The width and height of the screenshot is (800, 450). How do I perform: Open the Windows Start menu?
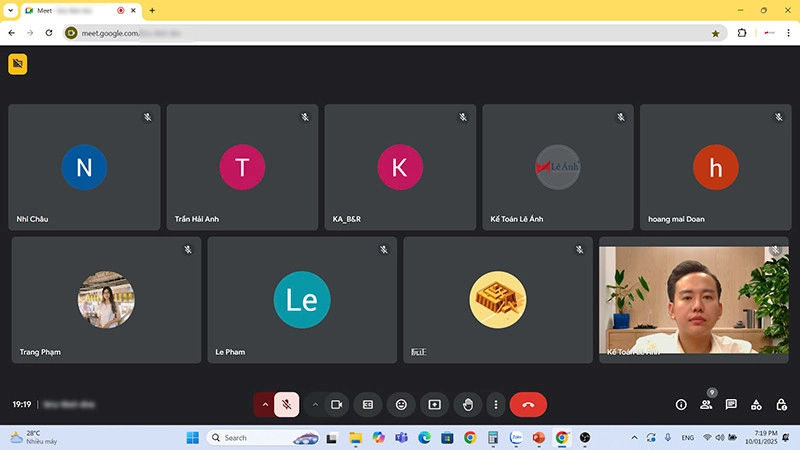click(x=192, y=438)
